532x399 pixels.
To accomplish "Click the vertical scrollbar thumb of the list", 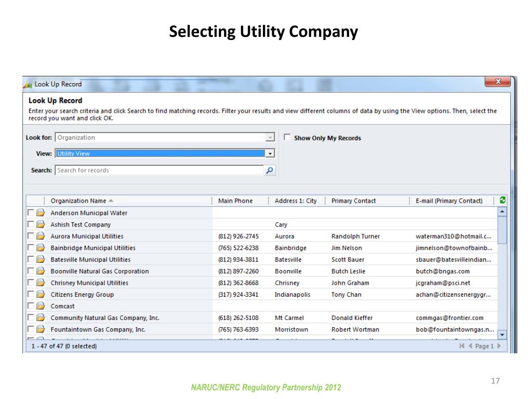I will point(502,230).
